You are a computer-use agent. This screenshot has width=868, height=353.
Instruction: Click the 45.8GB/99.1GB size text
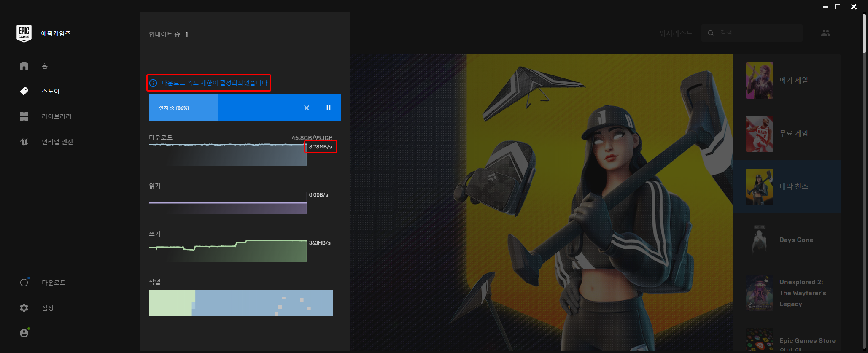coord(312,138)
